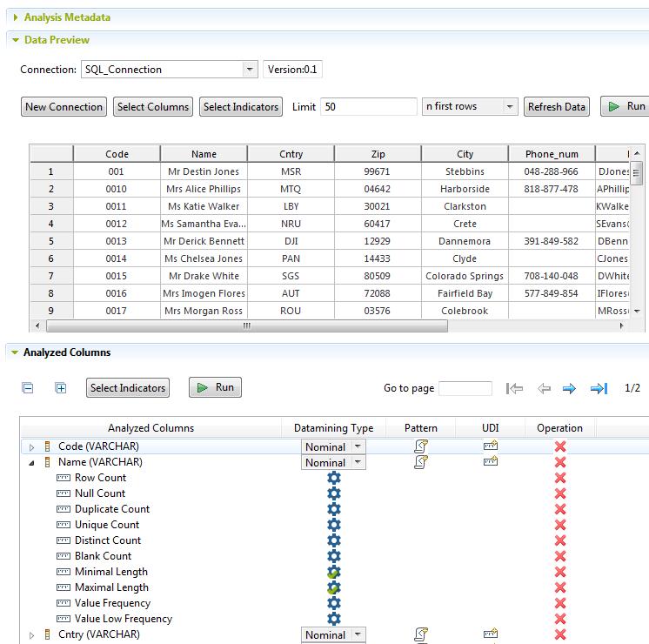Click the horizontal scrollbar of data table
The width and height of the screenshot is (649, 644).
coord(247,325)
